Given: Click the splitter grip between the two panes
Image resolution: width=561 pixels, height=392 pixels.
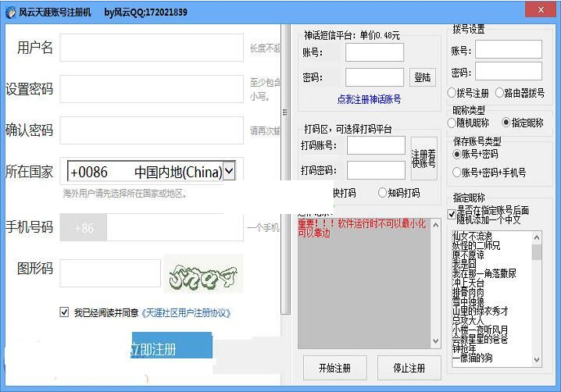Looking at the screenshot, I should point(285,112).
